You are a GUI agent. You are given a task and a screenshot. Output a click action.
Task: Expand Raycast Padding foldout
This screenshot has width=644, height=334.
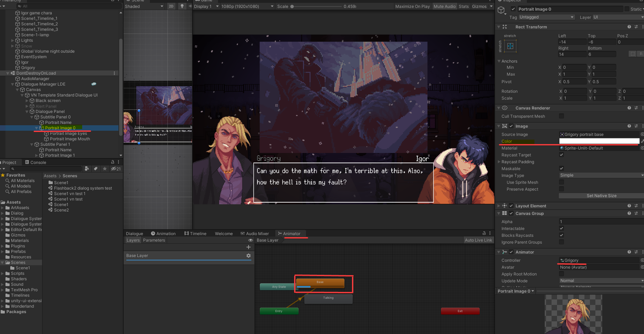499,162
